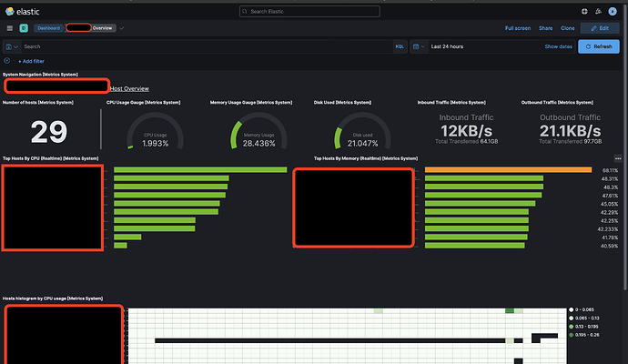This screenshot has width=628, height=364.
Task: Click the Top Hosts By CPU panel title
Action: [x=50, y=158]
